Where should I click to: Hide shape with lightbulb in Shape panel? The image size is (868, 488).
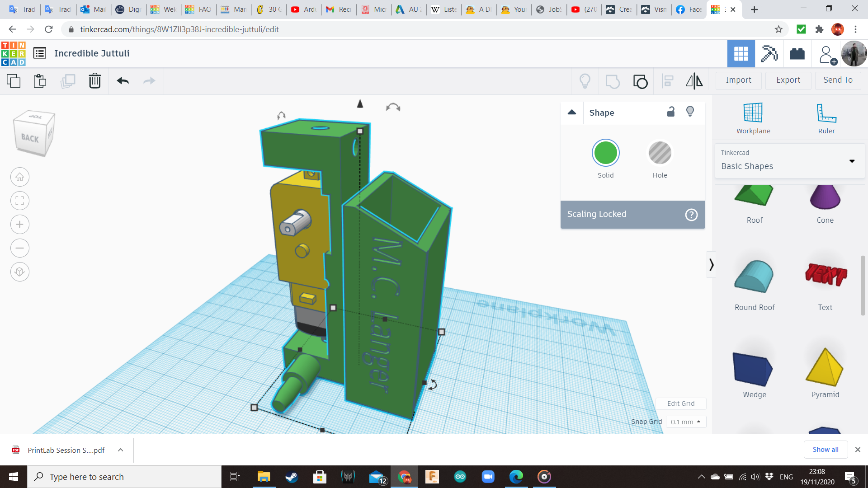pos(690,112)
